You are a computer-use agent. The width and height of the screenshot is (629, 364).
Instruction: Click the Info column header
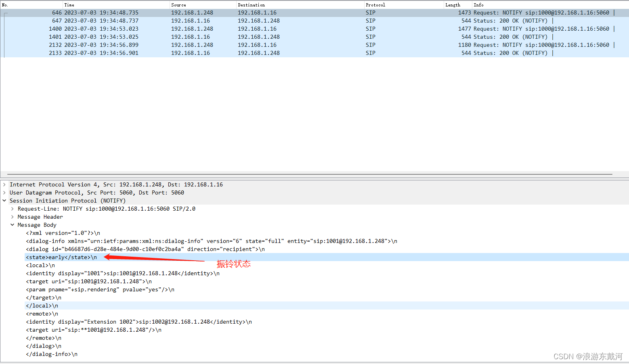click(551, 5)
